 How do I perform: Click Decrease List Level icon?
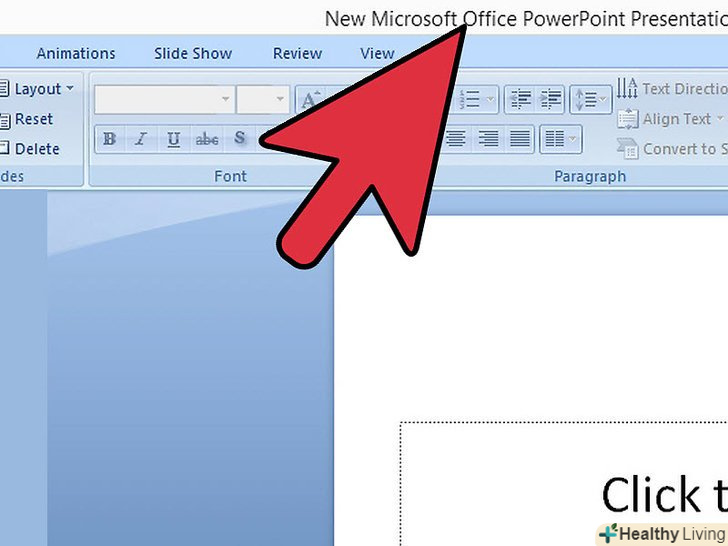tap(520, 99)
